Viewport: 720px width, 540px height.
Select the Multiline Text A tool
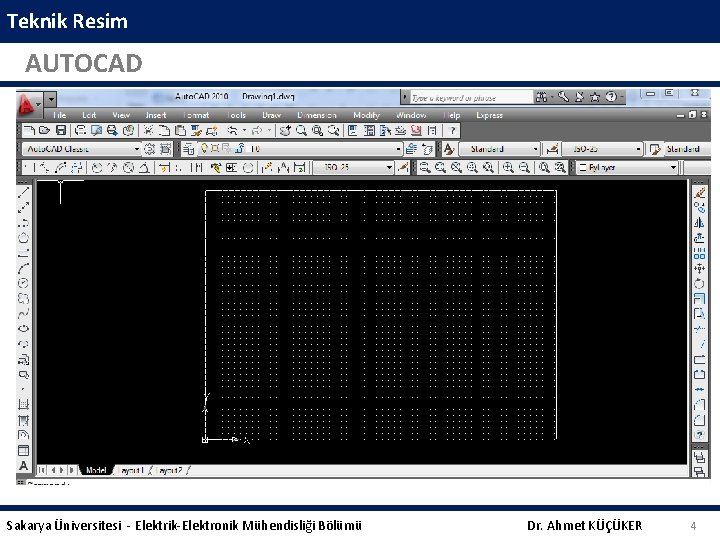pos(23,465)
